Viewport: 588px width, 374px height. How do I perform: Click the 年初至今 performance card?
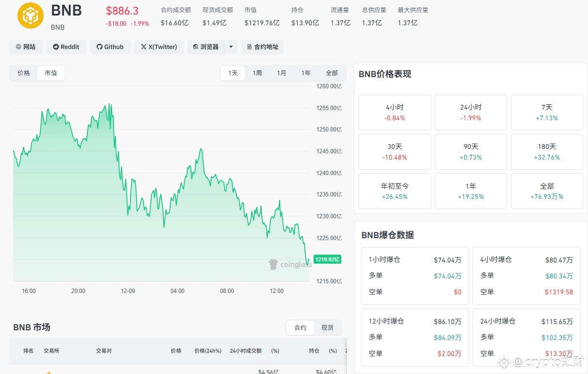[x=395, y=191]
